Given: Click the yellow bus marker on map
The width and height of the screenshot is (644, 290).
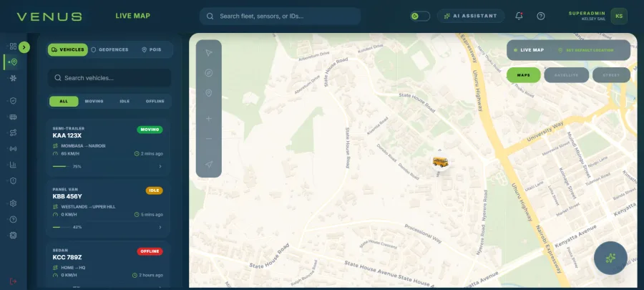Looking at the screenshot, I should click(x=440, y=162).
